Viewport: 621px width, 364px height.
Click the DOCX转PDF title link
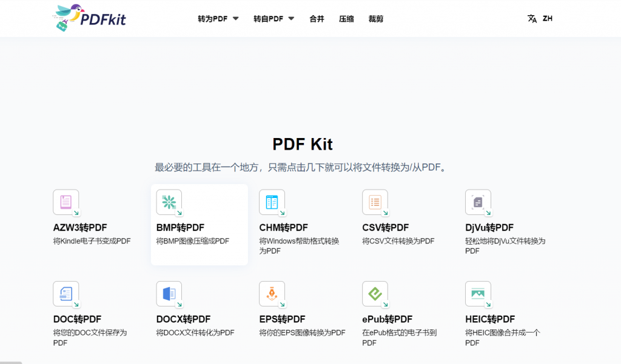point(183,319)
